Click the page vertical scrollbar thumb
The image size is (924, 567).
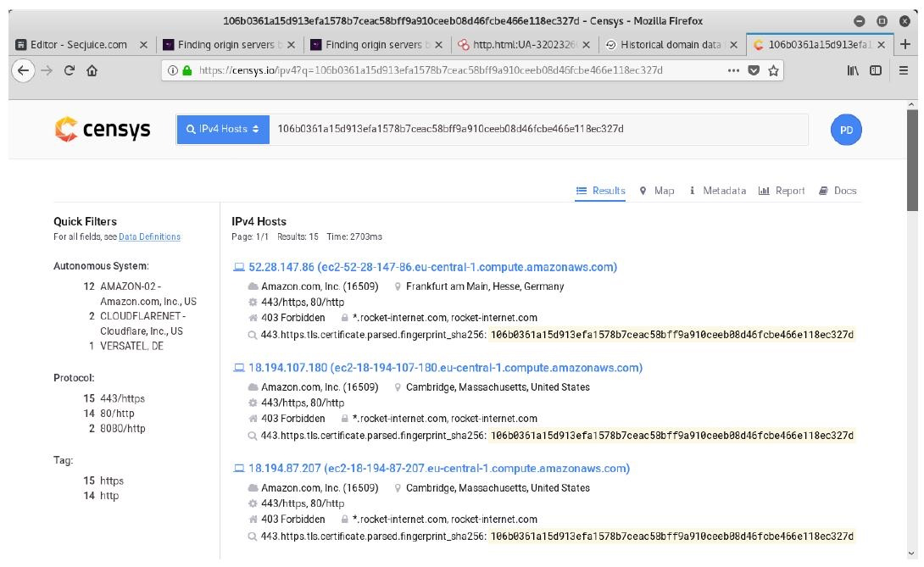coord(912,159)
